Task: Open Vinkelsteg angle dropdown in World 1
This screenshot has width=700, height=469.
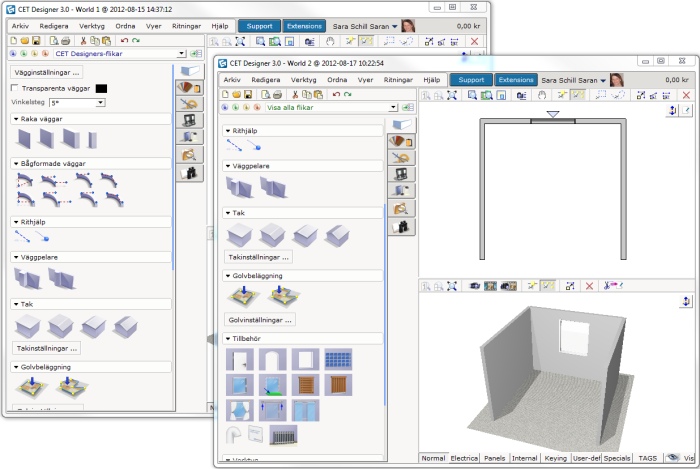Action: point(100,102)
